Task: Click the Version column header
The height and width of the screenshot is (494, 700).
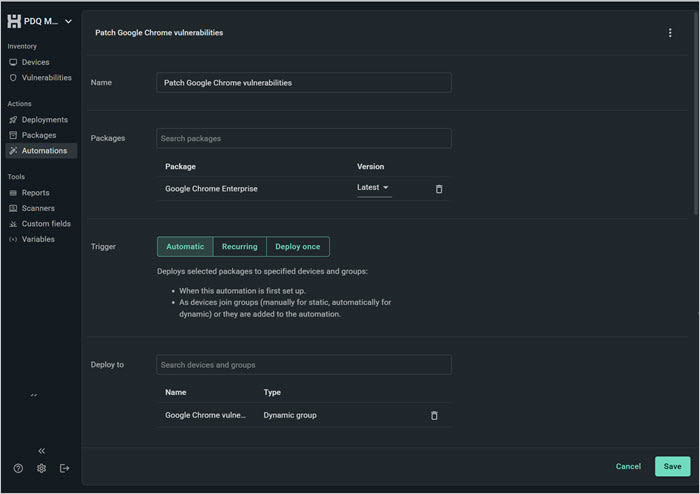Action: [370, 166]
